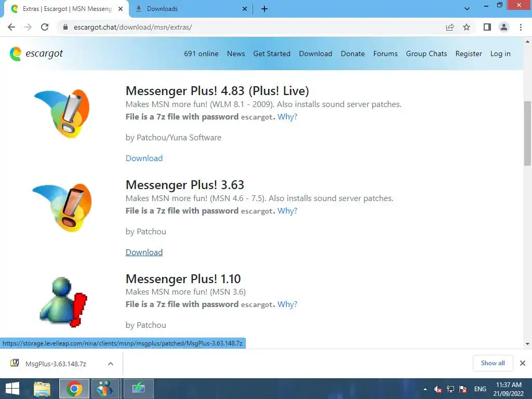Expand options chevron for MsgPlus-3.63.148.7z
532x399 pixels.
tap(111, 364)
